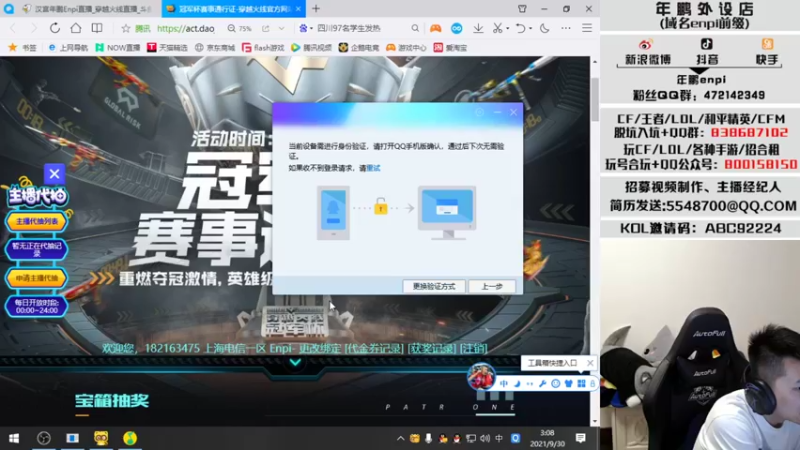Open the 天猫精选 bookmark

[167, 47]
